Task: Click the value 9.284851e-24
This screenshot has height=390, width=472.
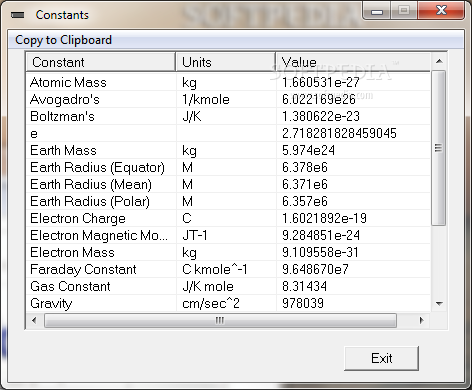Action: 321,235
